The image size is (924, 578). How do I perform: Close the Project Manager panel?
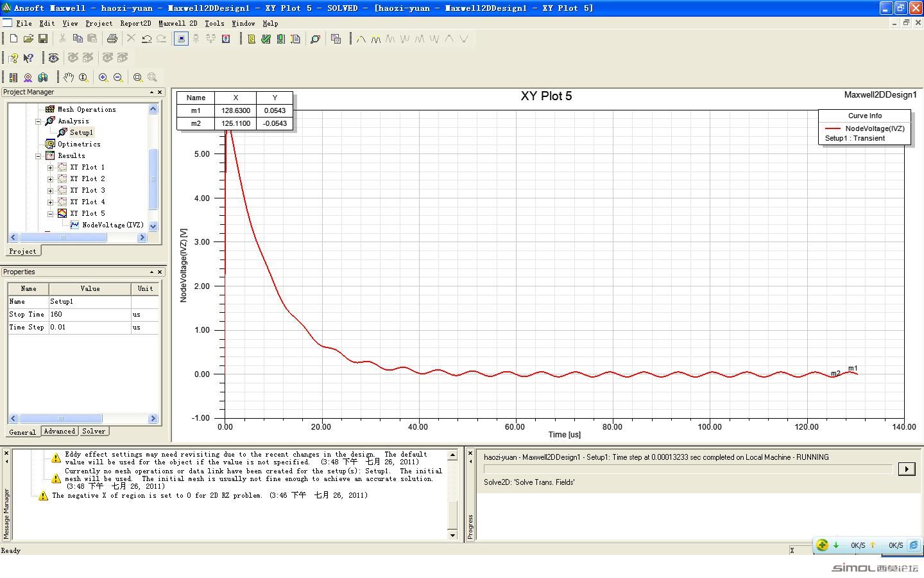click(160, 92)
